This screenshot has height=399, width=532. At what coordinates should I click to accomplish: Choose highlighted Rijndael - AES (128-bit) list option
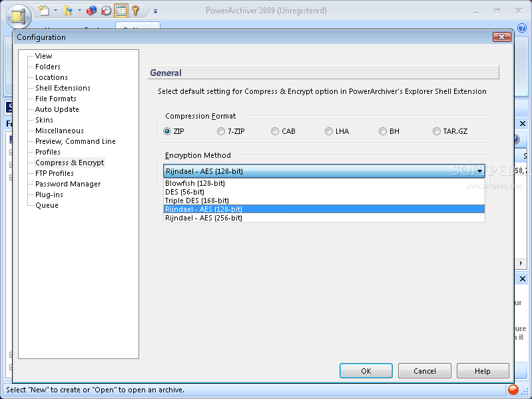[324, 209]
